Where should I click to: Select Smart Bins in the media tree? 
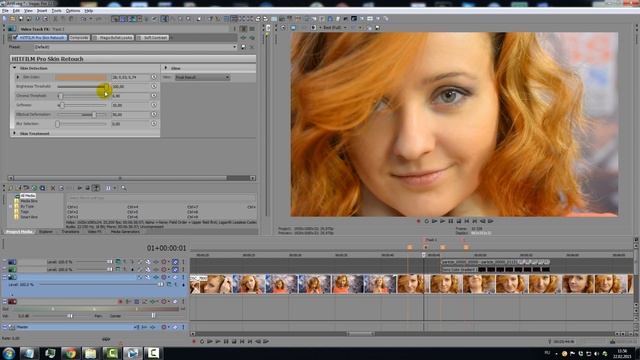click(x=29, y=217)
